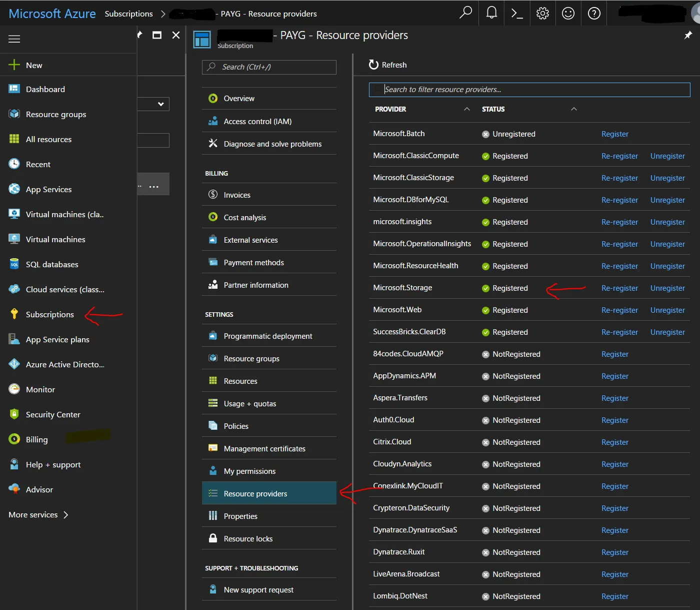
Task: Register the Citrix.Cloud provider
Action: [x=614, y=442]
